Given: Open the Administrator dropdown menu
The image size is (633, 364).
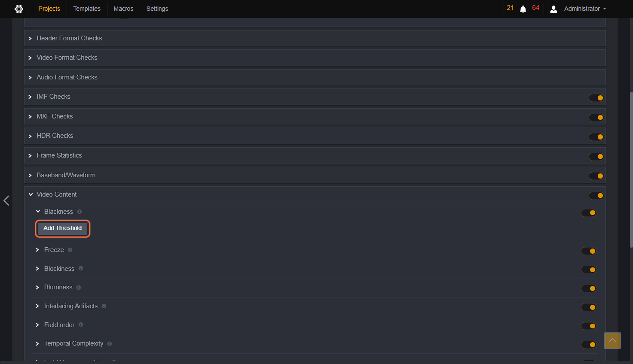Looking at the screenshot, I should (585, 9).
